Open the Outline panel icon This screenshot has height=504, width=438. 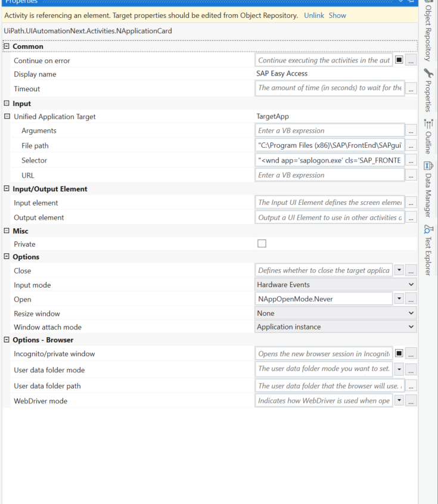pos(428,123)
